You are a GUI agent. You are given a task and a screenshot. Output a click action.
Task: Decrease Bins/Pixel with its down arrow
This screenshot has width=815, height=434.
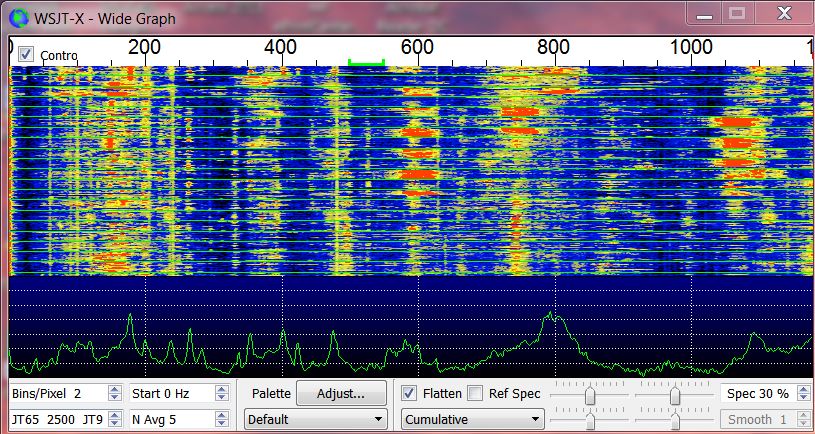tap(114, 398)
